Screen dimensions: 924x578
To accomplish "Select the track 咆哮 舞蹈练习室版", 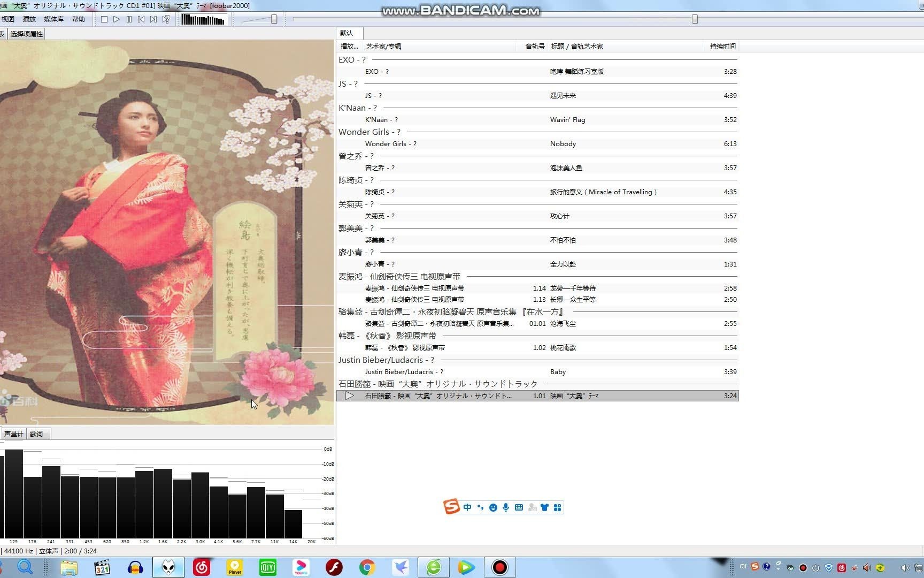I will pos(537,72).
